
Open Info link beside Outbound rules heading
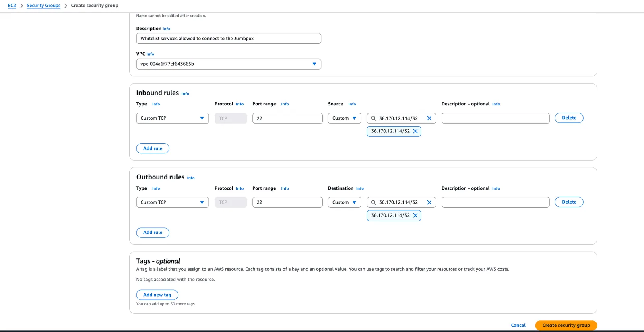[191, 178]
